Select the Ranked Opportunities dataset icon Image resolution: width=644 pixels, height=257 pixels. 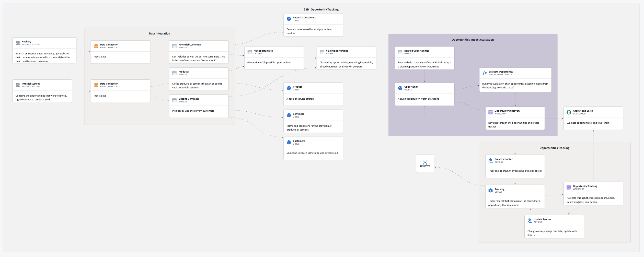[400, 52]
